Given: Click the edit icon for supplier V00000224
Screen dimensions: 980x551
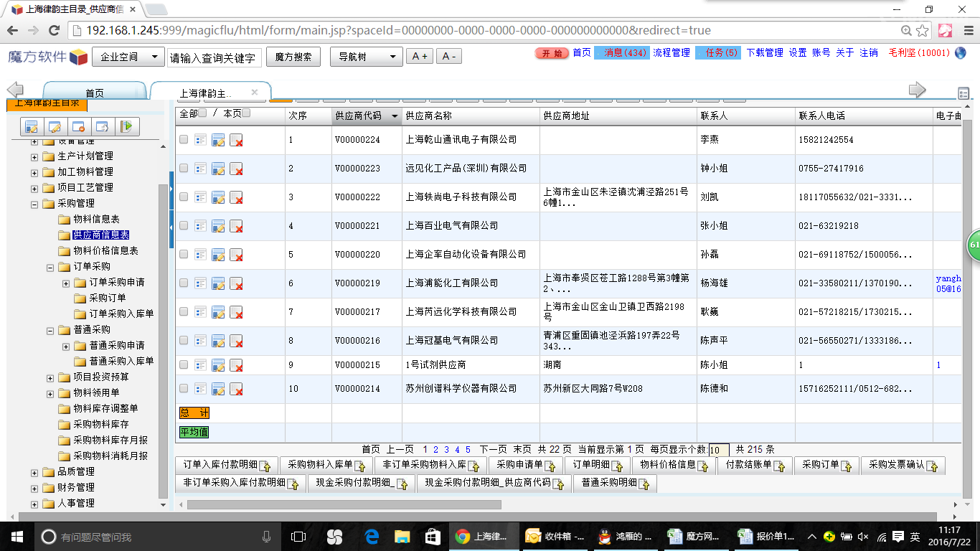Looking at the screenshot, I should click(218, 140).
